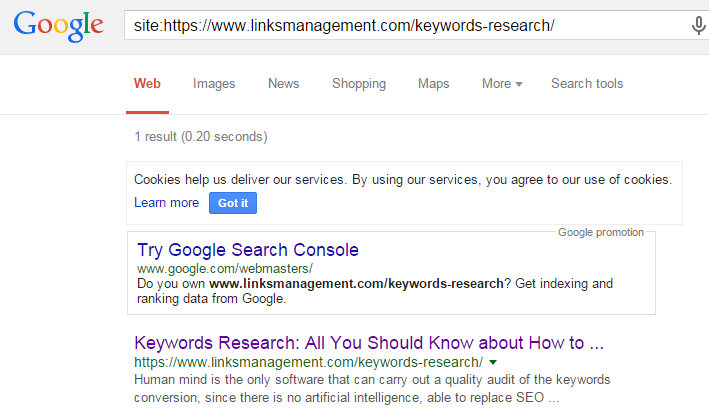Open Search tools options
Screen dimensions: 709x417
(x=587, y=84)
